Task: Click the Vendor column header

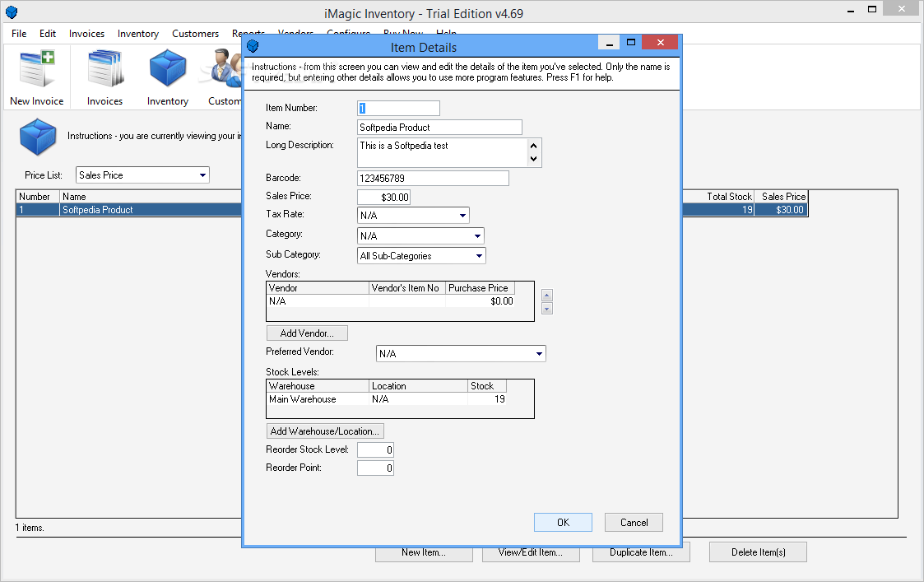Action: pos(318,288)
